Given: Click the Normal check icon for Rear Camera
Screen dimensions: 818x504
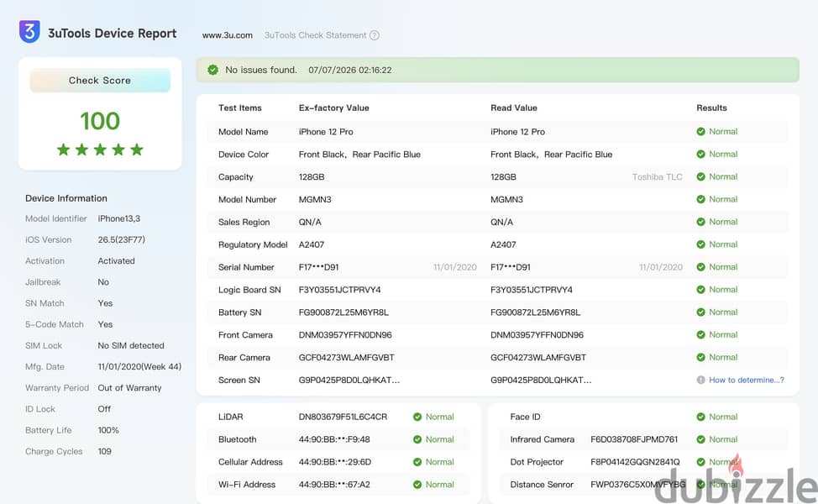Looking at the screenshot, I should [700, 357].
